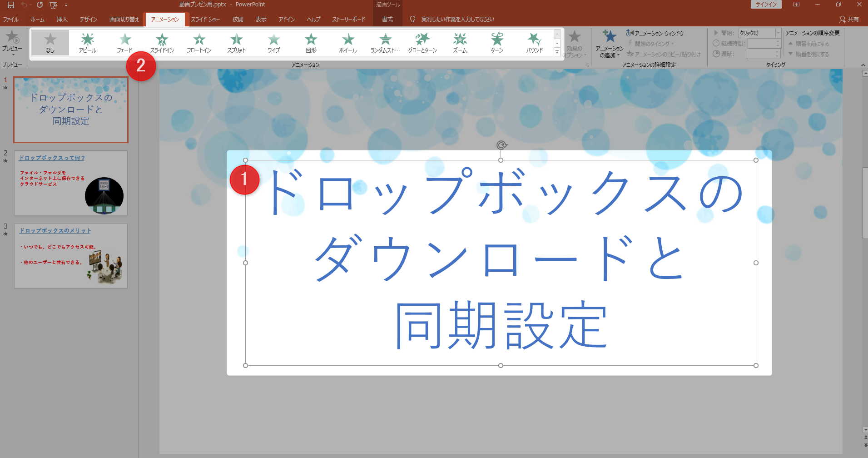Apply the アピール animation effect
This screenshot has width=868, height=458.
point(88,43)
